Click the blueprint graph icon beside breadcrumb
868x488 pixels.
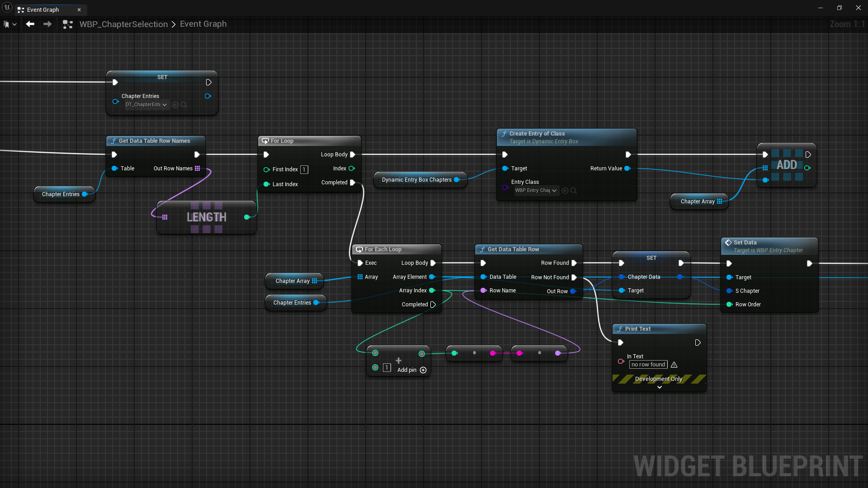point(67,24)
